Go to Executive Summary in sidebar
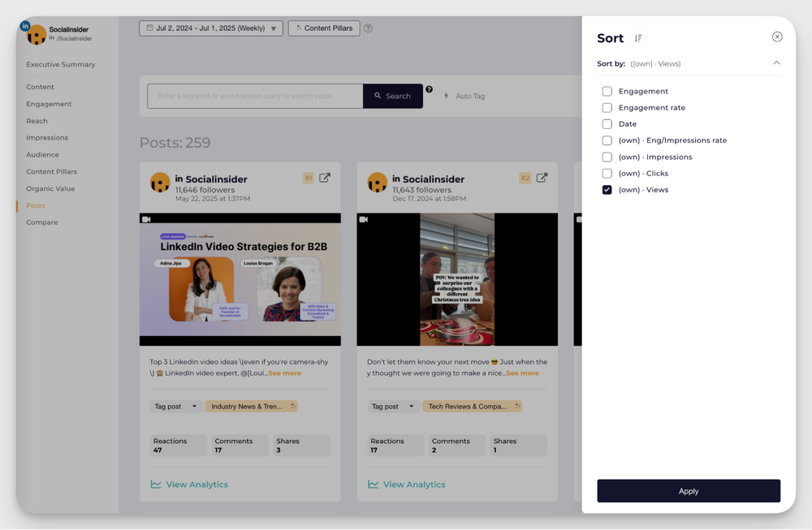 pos(60,64)
